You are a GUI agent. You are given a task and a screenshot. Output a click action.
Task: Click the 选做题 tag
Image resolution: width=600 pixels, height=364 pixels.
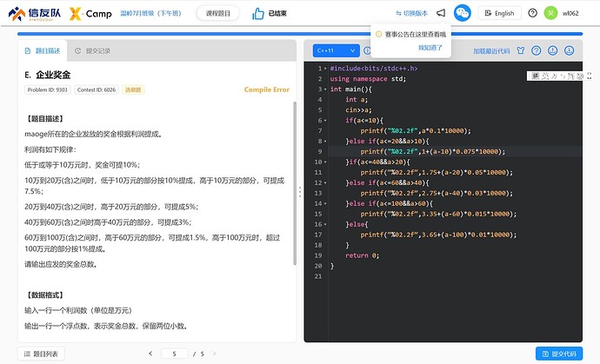point(133,89)
